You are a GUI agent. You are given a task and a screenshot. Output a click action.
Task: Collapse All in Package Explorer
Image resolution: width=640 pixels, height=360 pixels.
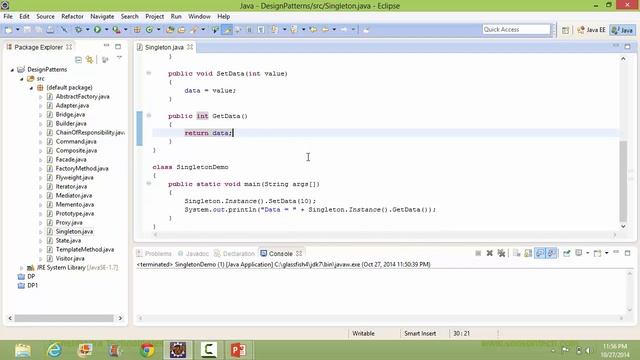pyautogui.click(x=78, y=60)
